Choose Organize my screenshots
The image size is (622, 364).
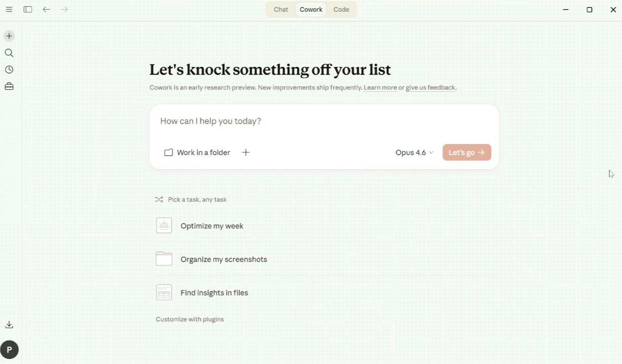(224, 259)
